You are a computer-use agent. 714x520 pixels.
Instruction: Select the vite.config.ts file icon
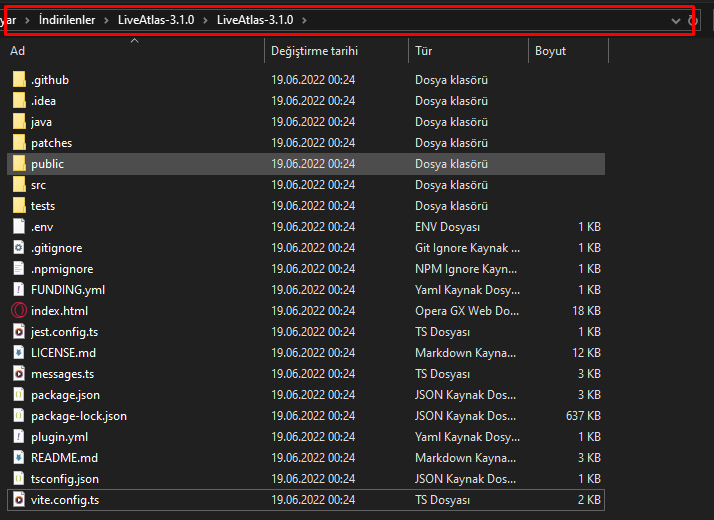pos(19,500)
